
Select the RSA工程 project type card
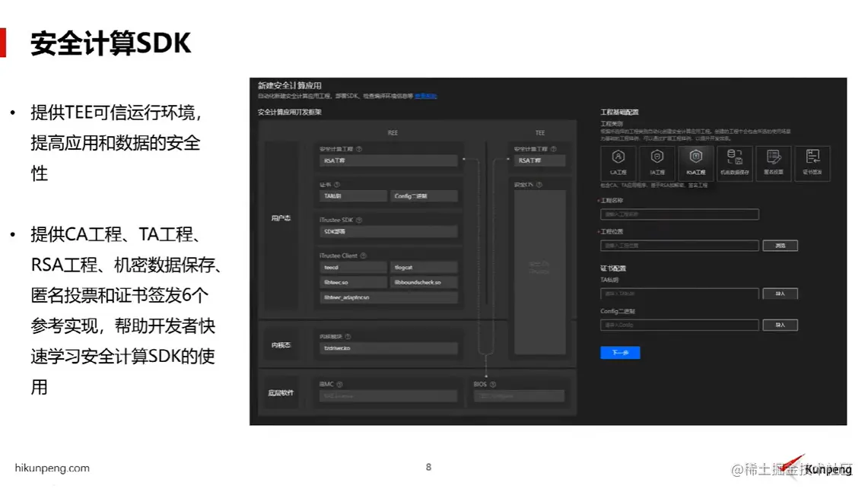coord(696,163)
